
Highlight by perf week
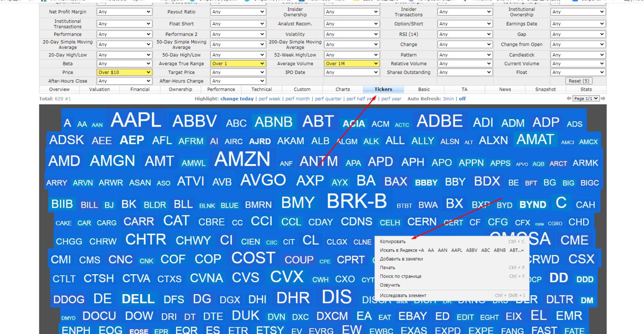tap(269, 99)
